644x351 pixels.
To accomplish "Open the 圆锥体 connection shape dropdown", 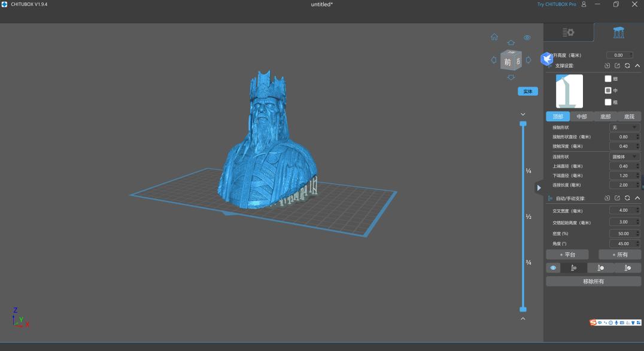I will pos(625,156).
